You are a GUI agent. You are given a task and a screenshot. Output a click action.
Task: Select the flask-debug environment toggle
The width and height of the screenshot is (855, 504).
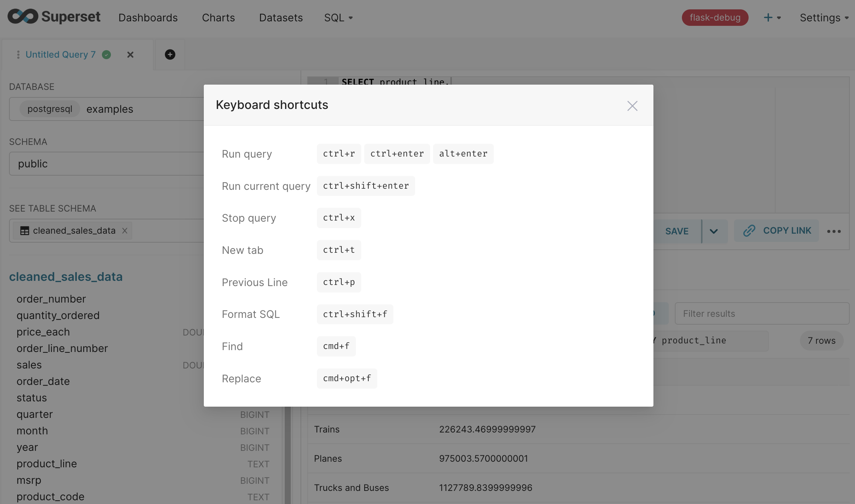coord(715,17)
